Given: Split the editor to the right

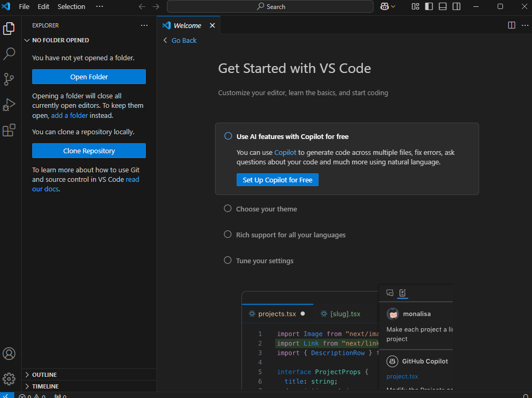Looking at the screenshot, I should 511,25.
